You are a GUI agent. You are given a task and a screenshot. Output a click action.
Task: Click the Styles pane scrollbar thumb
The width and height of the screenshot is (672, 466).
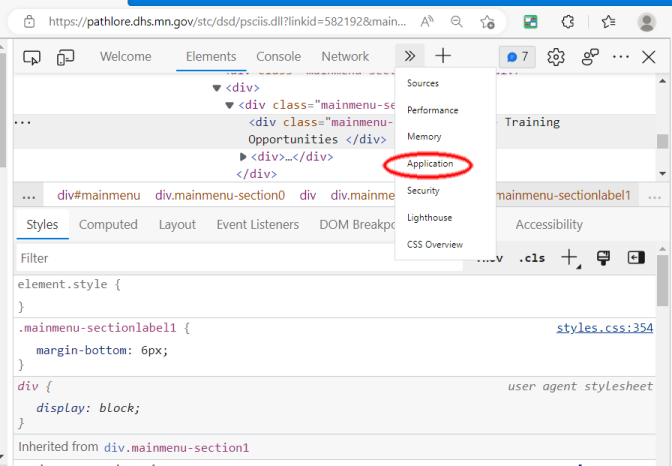[663, 280]
